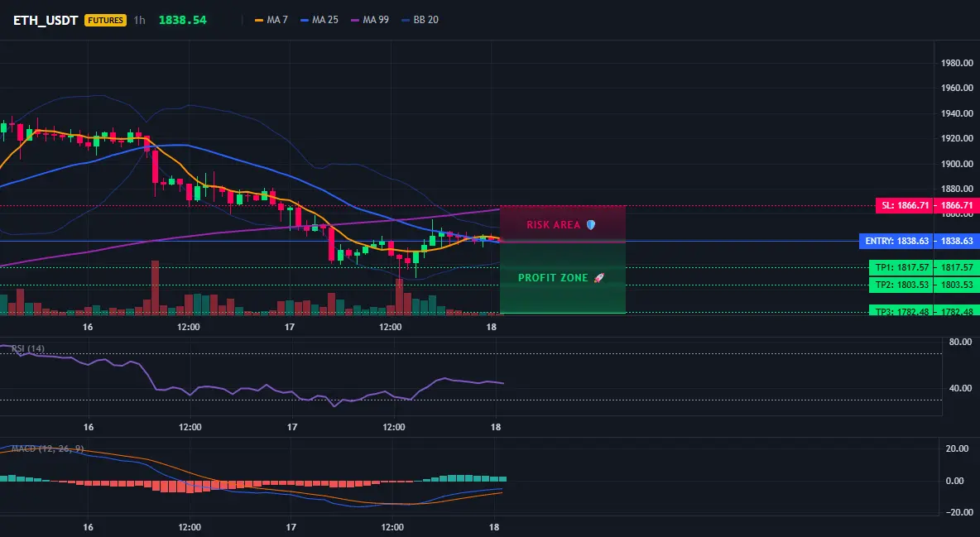Image resolution: width=980 pixels, height=537 pixels.
Task: Click date 16 on main chart axis
Action: (x=88, y=327)
